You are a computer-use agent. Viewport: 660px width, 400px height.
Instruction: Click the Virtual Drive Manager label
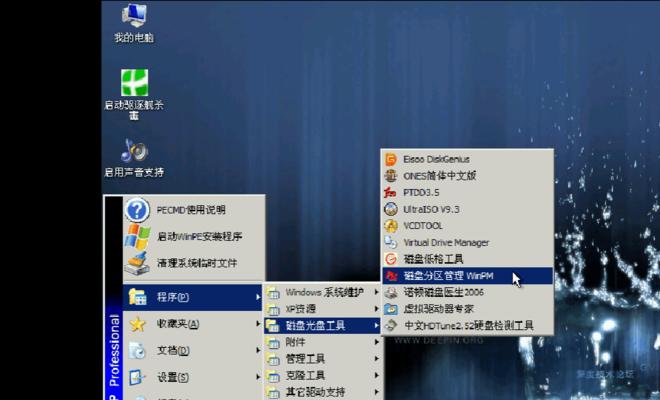coord(446,243)
